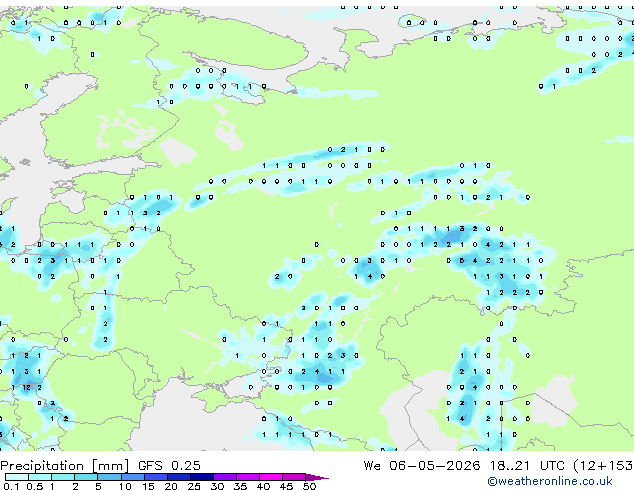Click the "20" legend scale label
Viewport: 634px width, 490px height.
click(x=171, y=486)
